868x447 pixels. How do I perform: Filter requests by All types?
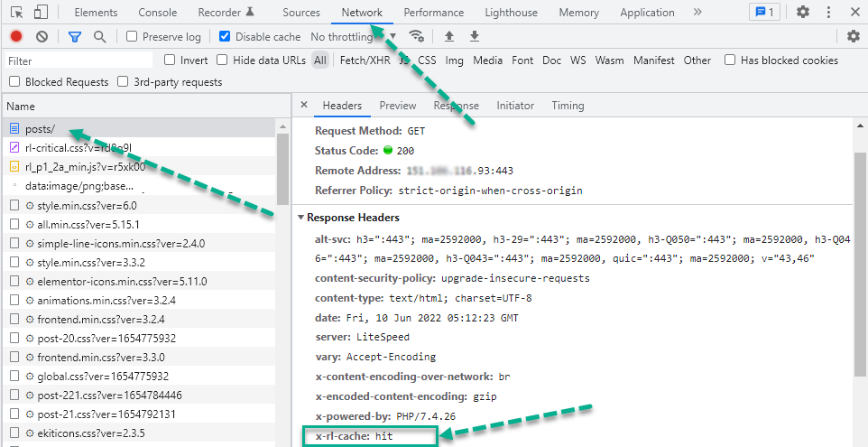click(x=320, y=61)
